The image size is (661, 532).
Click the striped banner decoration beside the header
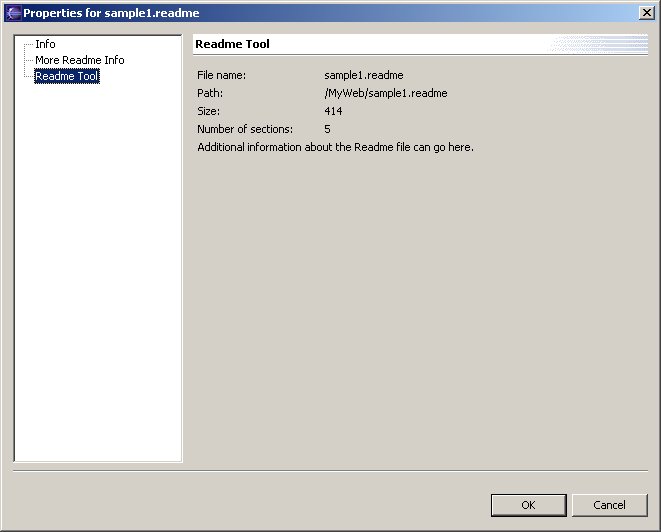(x=598, y=45)
